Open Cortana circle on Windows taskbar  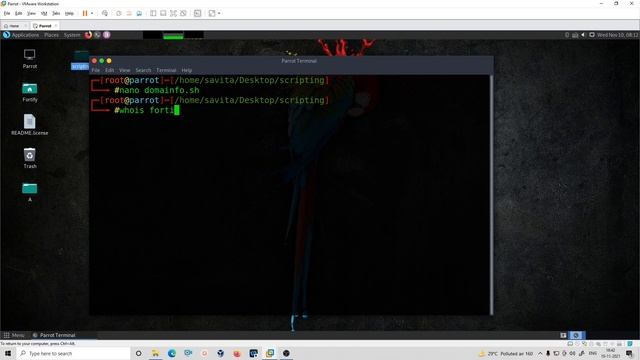138,353
